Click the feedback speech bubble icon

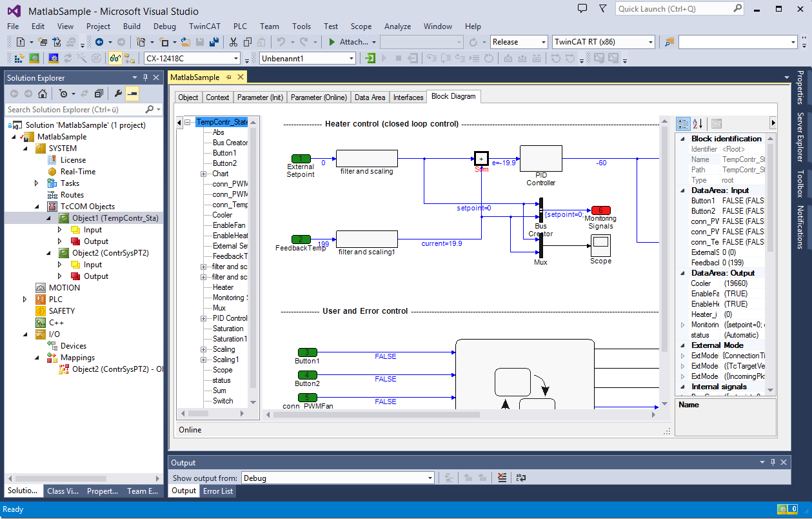click(582, 8)
